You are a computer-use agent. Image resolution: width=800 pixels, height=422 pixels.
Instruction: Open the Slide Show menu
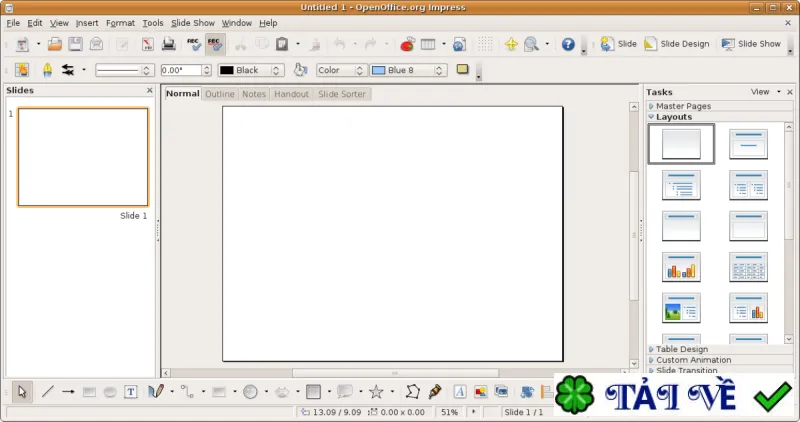(192, 23)
